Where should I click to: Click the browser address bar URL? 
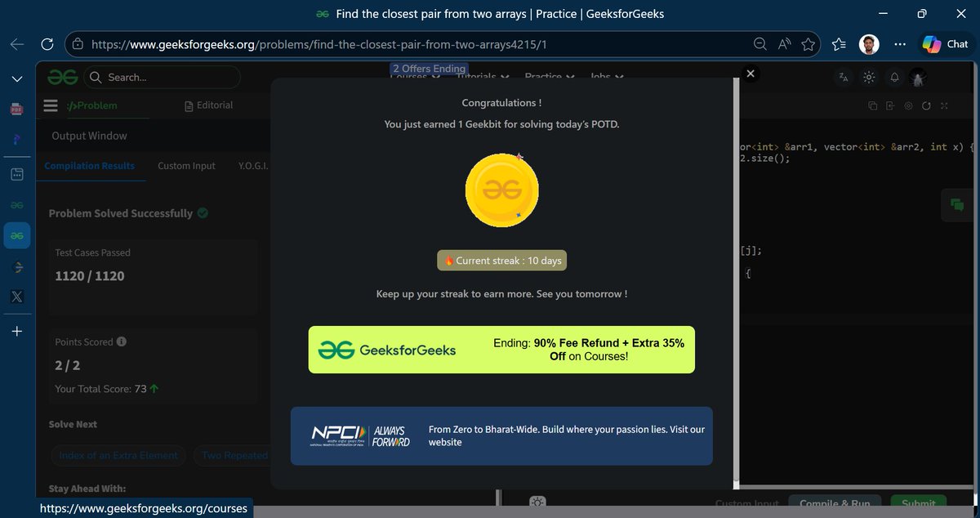319,44
